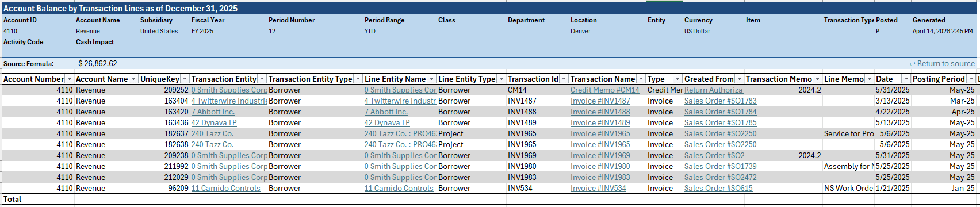The height and width of the screenshot is (207, 980).
Task: Select the Currency value US Dollar
Action: (697, 31)
